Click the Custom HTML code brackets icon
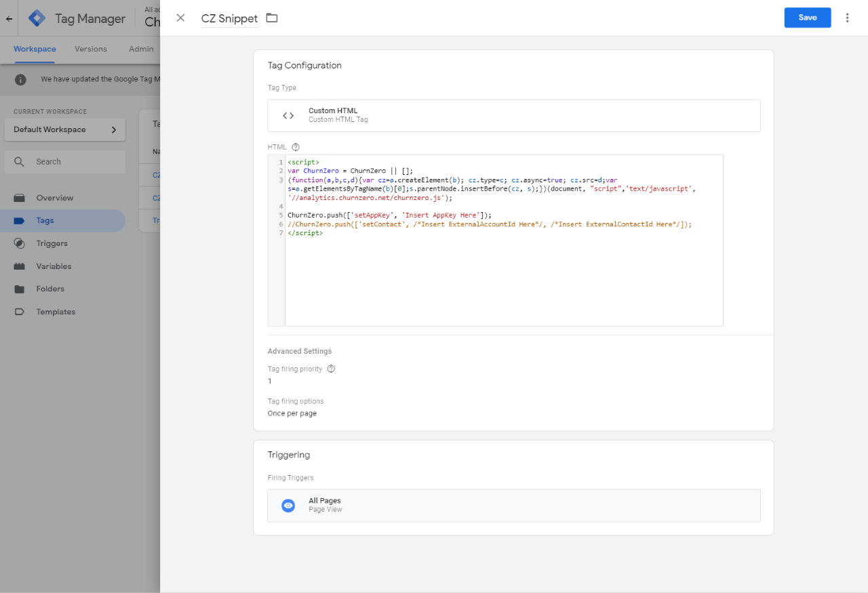This screenshot has width=868, height=593. coord(288,115)
